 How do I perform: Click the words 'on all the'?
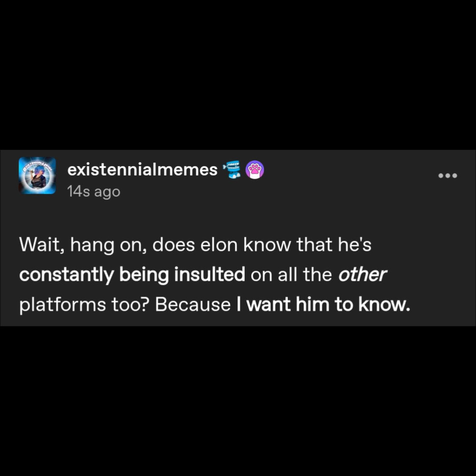tap(291, 276)
